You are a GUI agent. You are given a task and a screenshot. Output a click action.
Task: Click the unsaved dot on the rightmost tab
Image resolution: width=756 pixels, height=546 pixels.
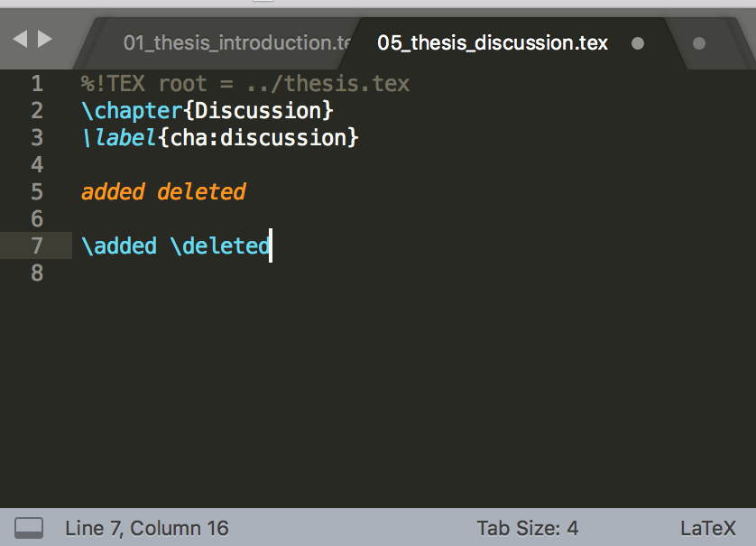tap(698, 43)
